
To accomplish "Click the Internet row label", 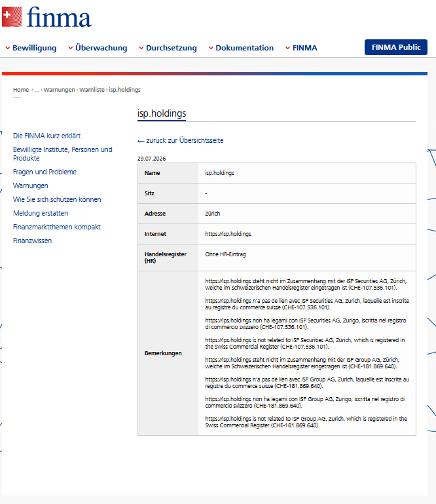I will pos(155,234).
